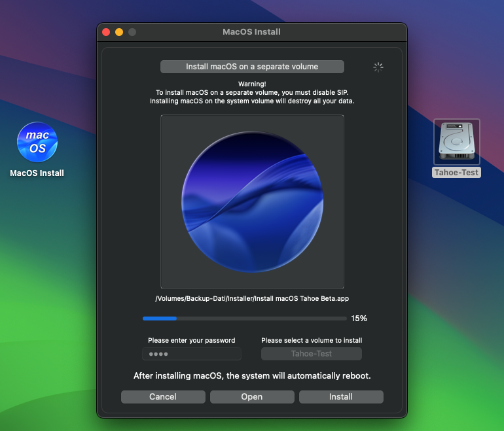
Task: Open the MacOS Install desktop app icon
Action: 37,142
